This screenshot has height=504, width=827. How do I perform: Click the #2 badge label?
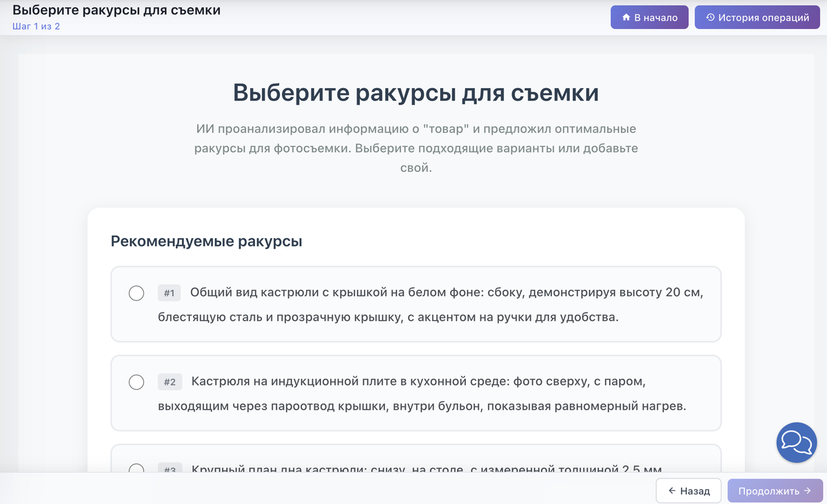(170, 381)
